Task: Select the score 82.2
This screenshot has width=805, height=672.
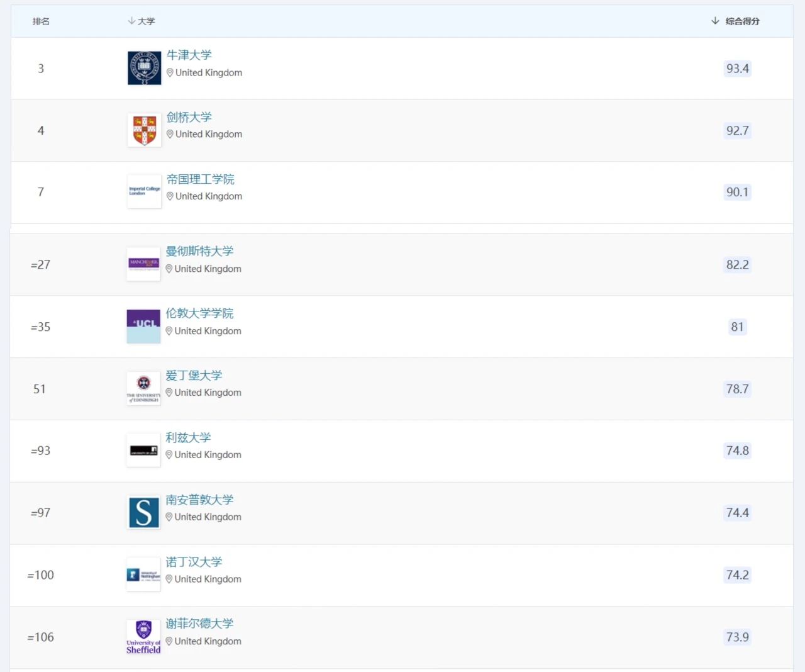Action: click(x=738, y=265)
